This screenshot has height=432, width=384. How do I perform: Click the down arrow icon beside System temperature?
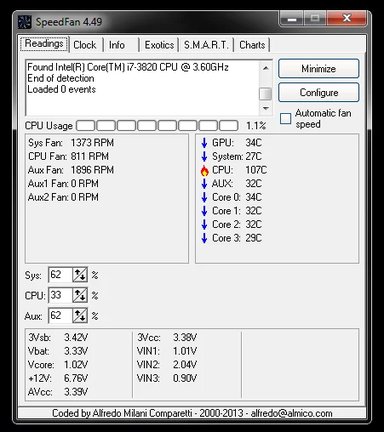click(x=204, y=157)
